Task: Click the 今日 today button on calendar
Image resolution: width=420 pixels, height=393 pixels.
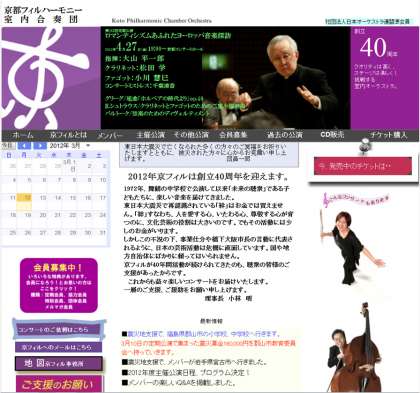Action: [x=7, y=146]
